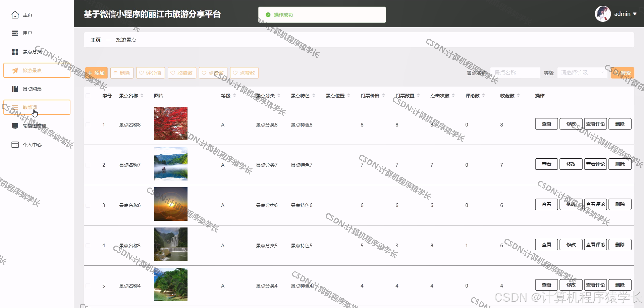Viewport: 644px width, 308px height.
Task: Click 查看 for row 景点名称6
Action: click(x=546, y=204)
